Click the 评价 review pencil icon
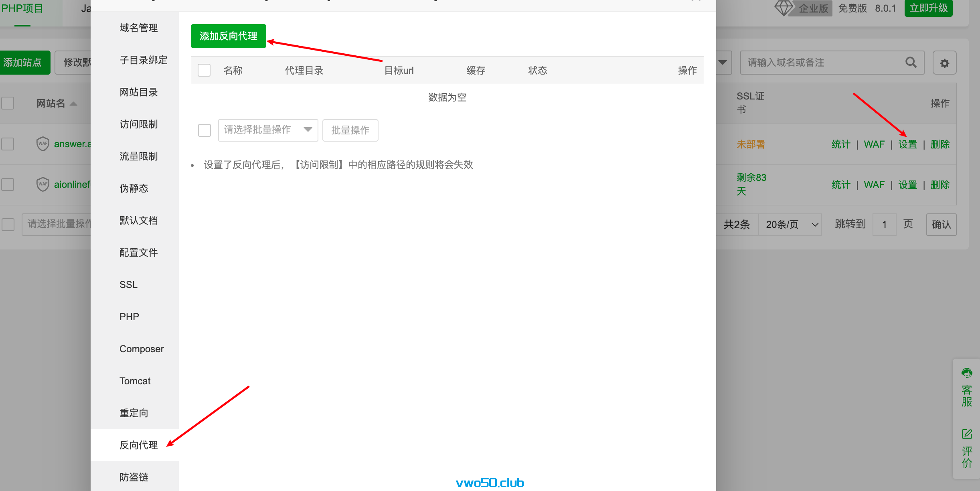 (967, 434)
